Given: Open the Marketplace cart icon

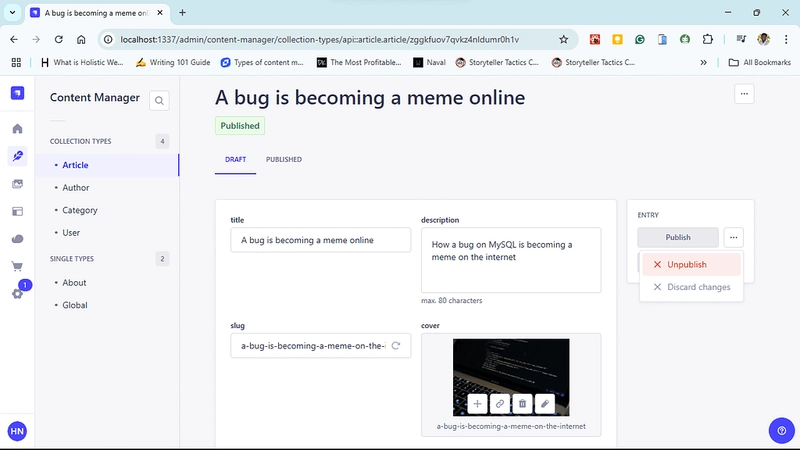Looking at the screenshot, I should [17, 266].
